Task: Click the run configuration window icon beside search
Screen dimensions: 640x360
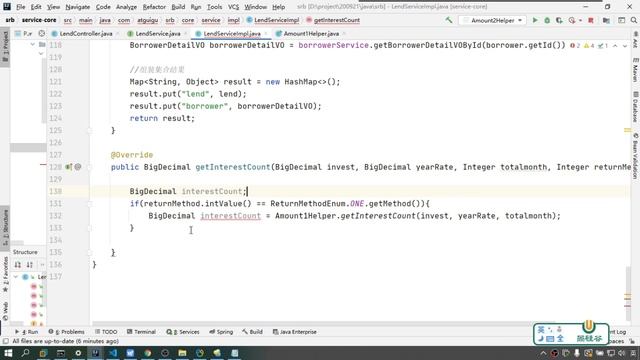Action: click(x=621, y=20)
